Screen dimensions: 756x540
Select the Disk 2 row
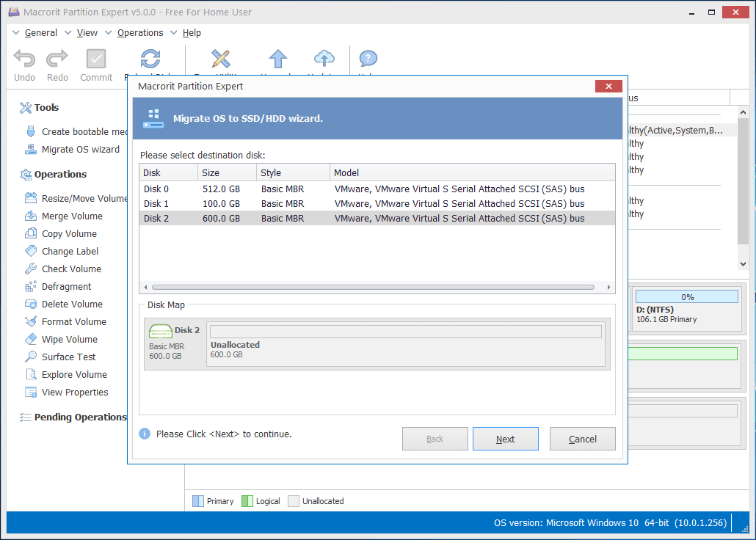[377, 218]
